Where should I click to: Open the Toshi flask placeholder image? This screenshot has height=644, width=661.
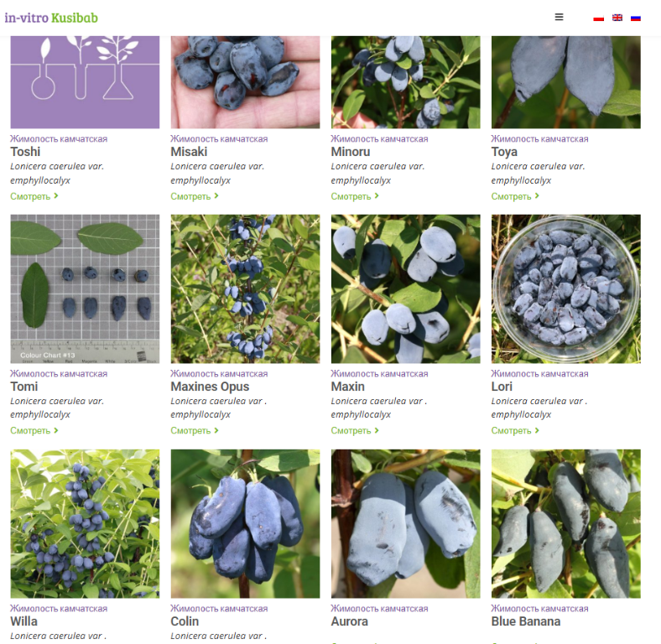pos(85,82)
